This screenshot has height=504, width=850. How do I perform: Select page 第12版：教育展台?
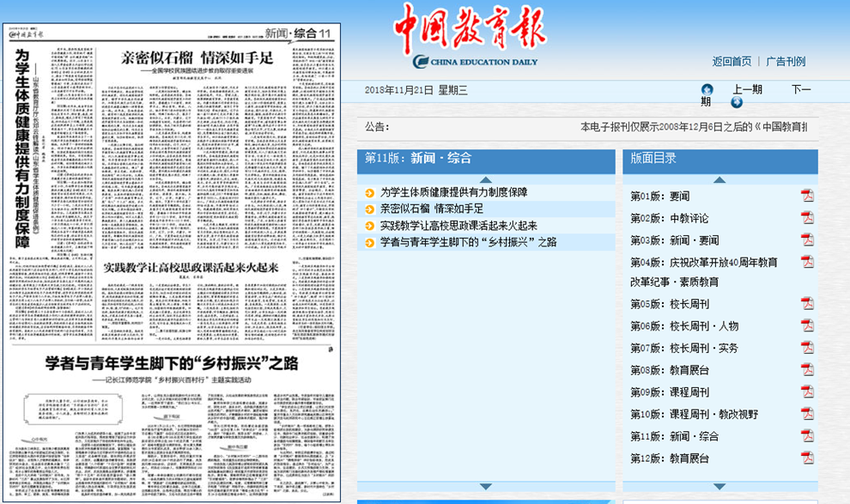pos(670,458)
